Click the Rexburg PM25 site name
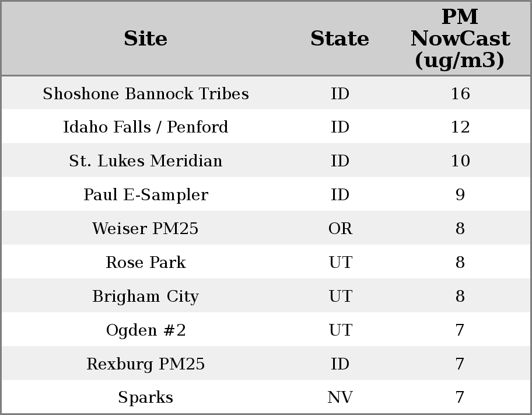Screen dimensions: 532x415 (x=146, y=364)
